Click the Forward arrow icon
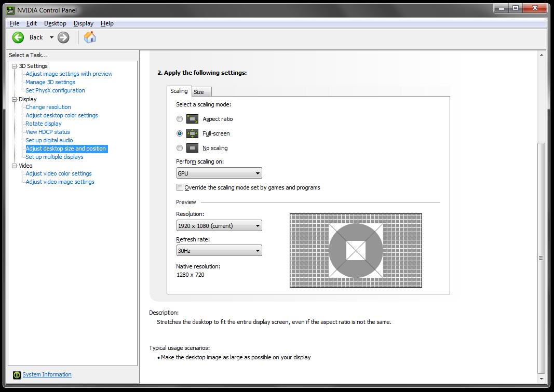The width and height of the screenshot is (554, 392). point(63,37)
